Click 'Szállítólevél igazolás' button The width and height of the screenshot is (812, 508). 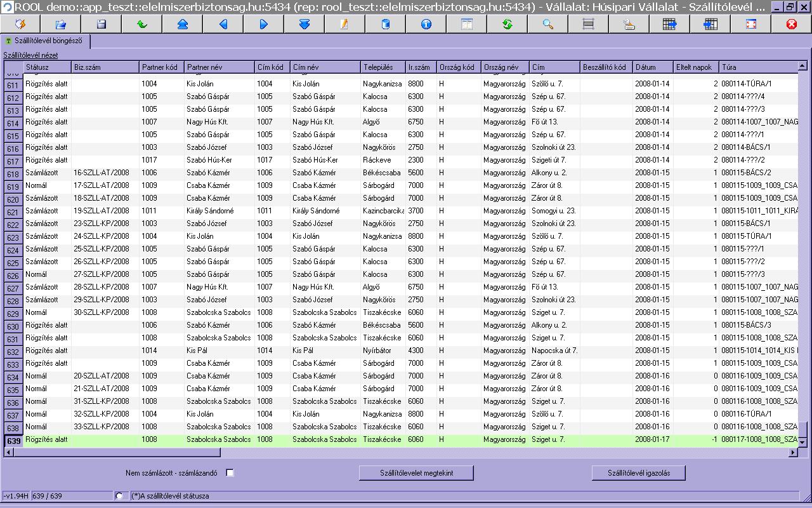639,473
